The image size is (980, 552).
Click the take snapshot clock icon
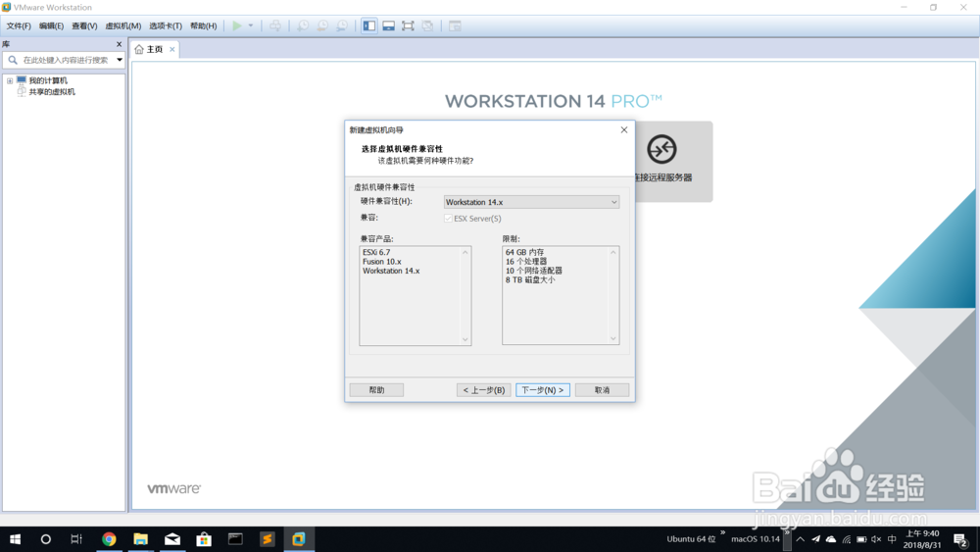tap(303, 25)
